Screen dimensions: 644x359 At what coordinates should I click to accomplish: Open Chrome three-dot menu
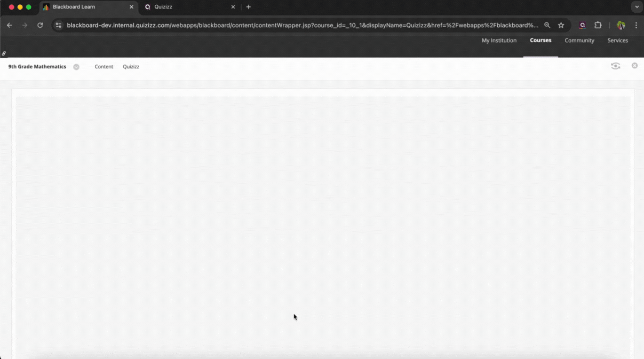click(x=636, y=25)
